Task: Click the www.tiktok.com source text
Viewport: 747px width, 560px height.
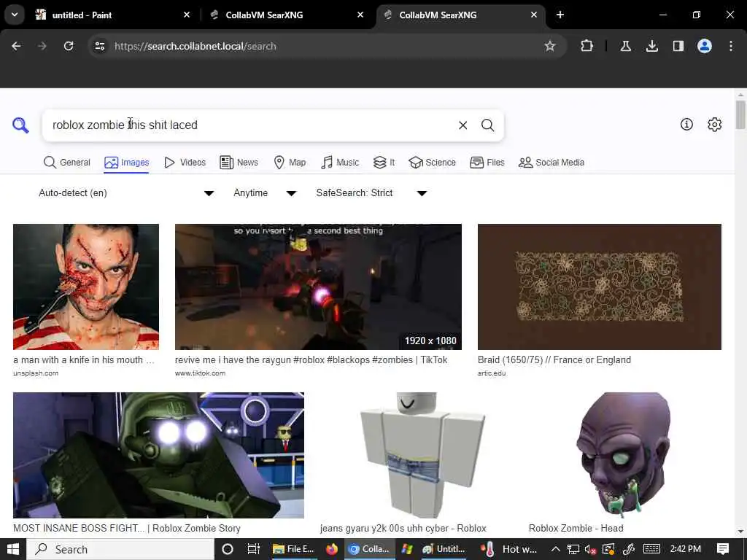Action: (x=200, y=373)
